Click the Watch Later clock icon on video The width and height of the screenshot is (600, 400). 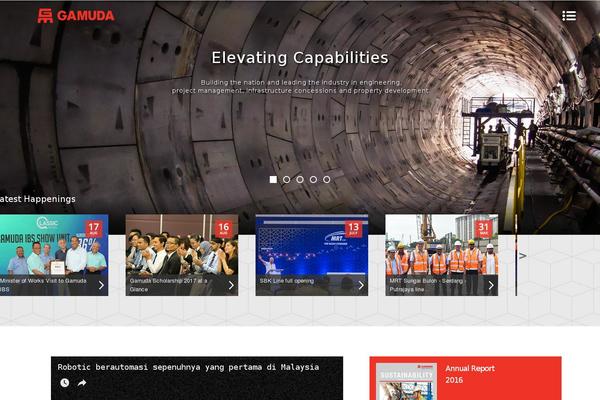pos(65,383)
